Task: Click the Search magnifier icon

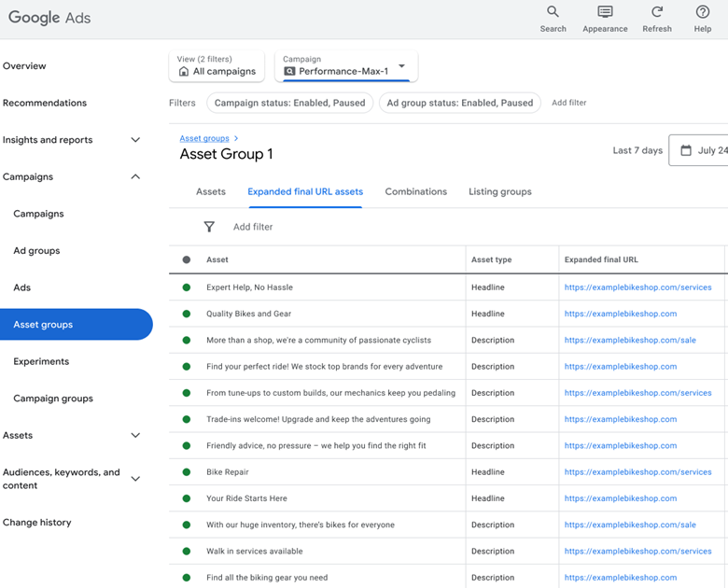Action: click(x=553, y=12)
